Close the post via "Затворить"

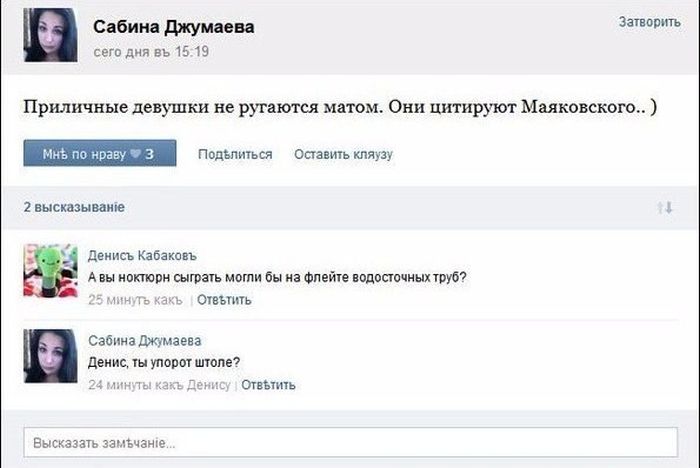pyautogui.click(x=649, y=21)
